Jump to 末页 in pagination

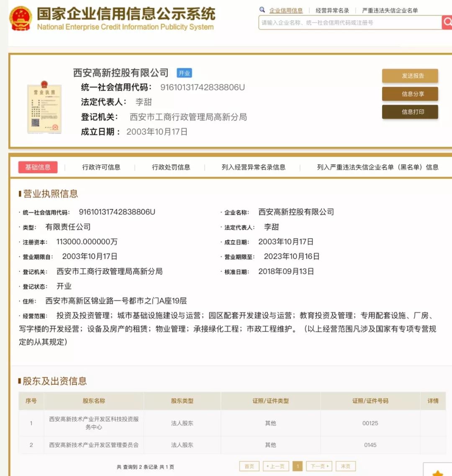[x=345, y=466]
